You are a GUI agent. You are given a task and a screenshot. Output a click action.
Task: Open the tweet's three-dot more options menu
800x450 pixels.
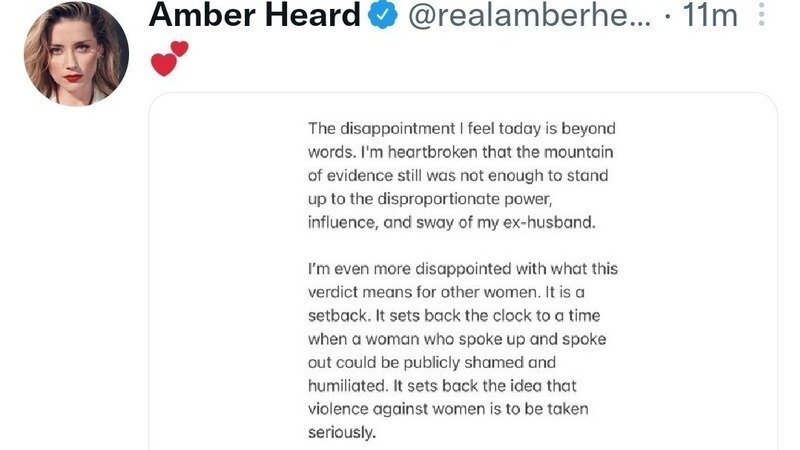(762, 16)
